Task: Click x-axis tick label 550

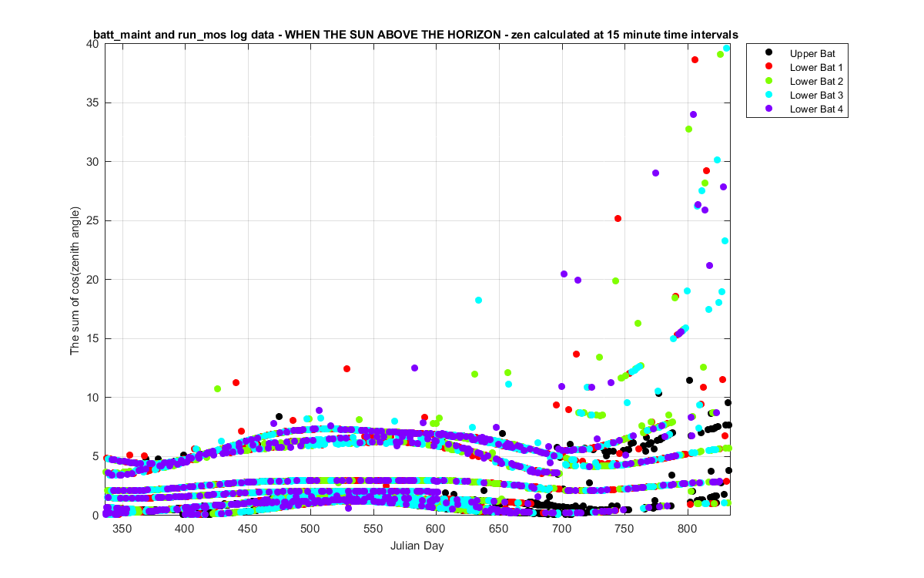Action: point(373,528)
